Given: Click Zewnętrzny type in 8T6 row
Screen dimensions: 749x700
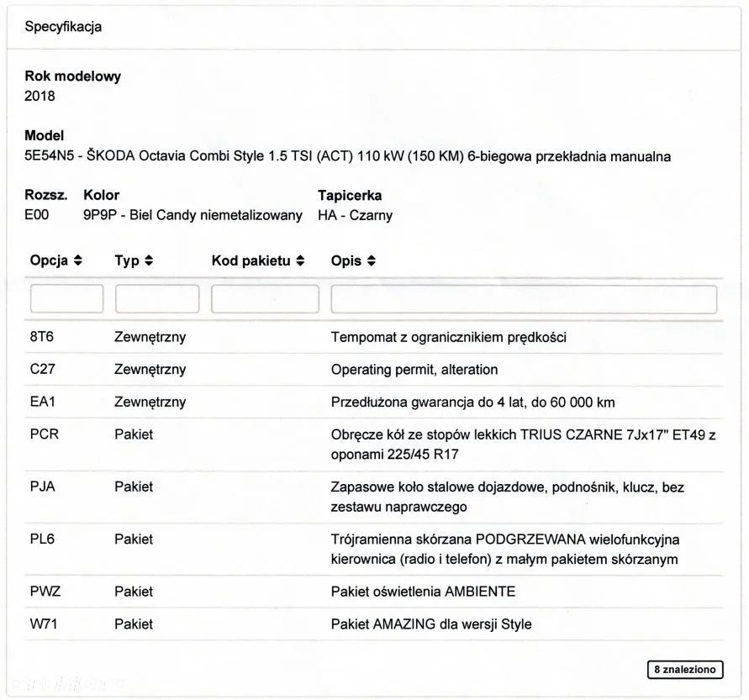Looking at the screenshot, I should pos(150,337).
